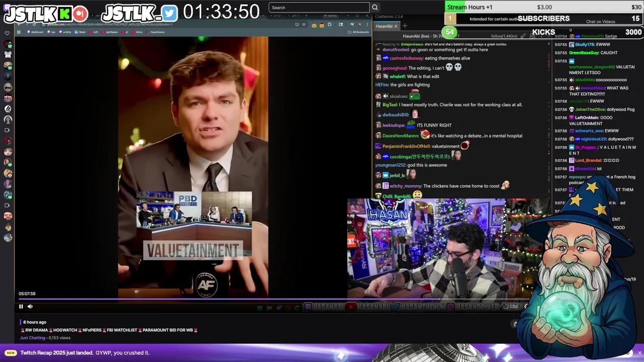The height and width of the screenshot is (362, 644).
Task: Open the Just Chatting category link
Action: (x=33, y=338)
